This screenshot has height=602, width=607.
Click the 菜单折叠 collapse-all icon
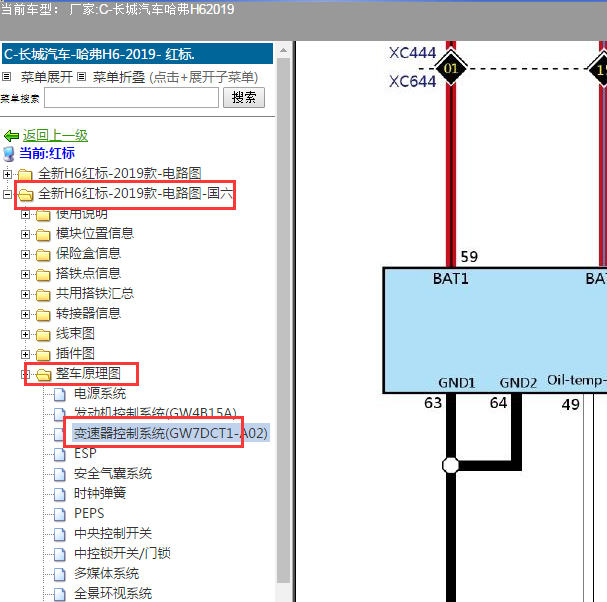point(81,77)
